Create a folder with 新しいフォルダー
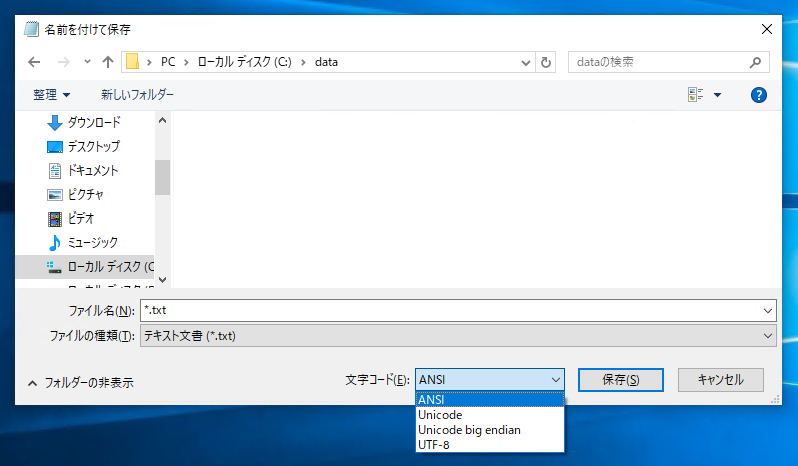 pyautogui.click(x=137, y=95)
